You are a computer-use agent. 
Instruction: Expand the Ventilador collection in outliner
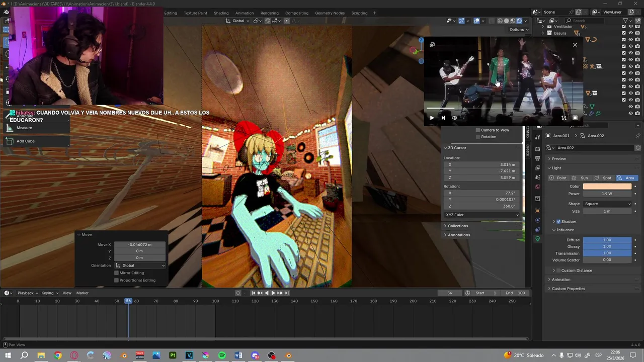[543, 27]
